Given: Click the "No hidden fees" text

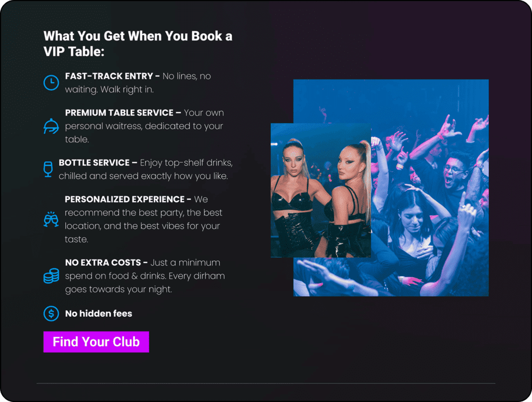Looking at the screenshot, I should click(x=99, y=314).
